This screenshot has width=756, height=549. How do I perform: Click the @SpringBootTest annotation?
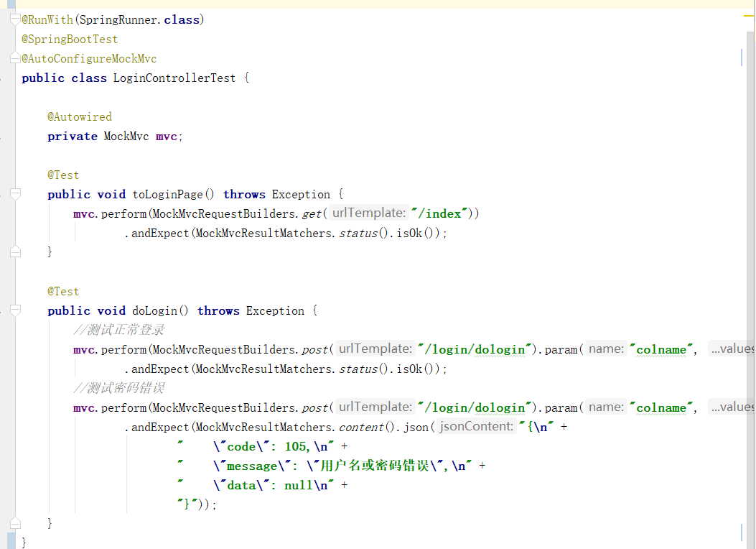[70, 40]
